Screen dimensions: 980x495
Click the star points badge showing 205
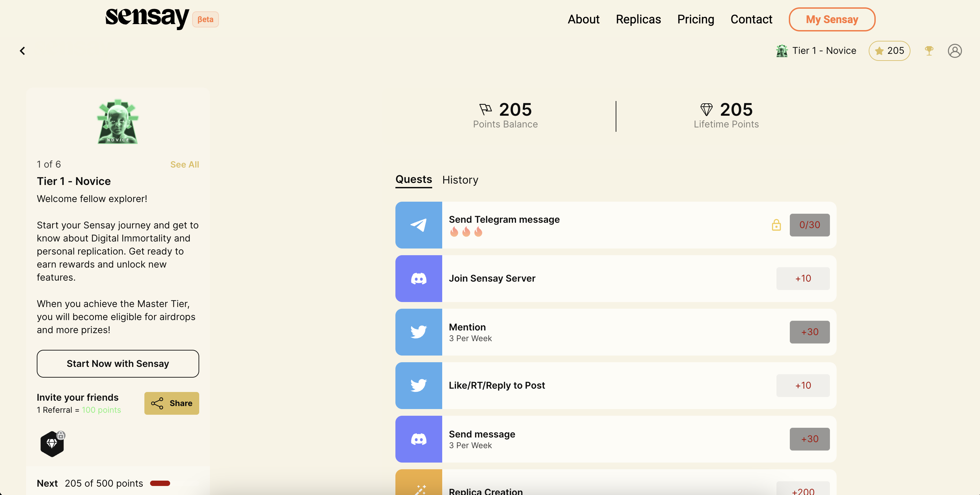tap(889, 51)
